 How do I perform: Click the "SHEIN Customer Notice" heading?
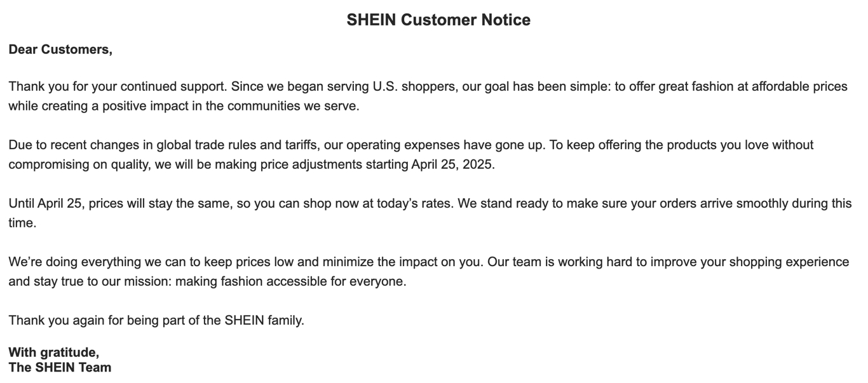click(438, 20)
